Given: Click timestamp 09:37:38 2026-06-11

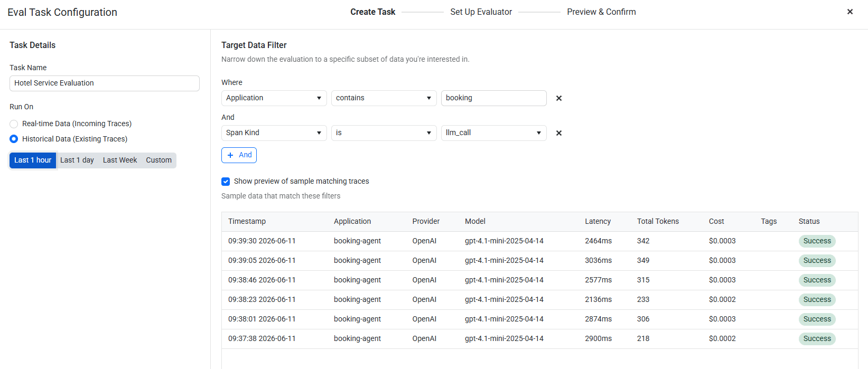Looking at the screenshot, I should pos(262,339).
